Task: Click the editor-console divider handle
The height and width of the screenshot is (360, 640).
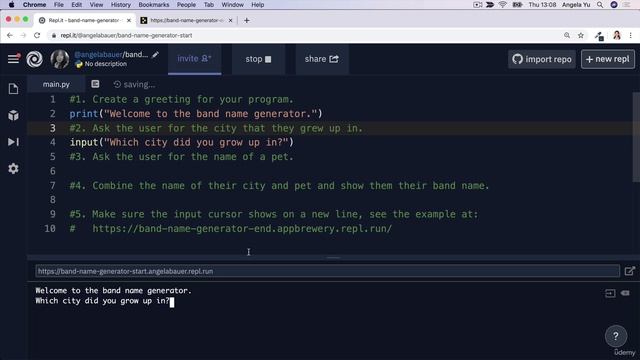Action: pyautogui.click(x=333, y=258)
